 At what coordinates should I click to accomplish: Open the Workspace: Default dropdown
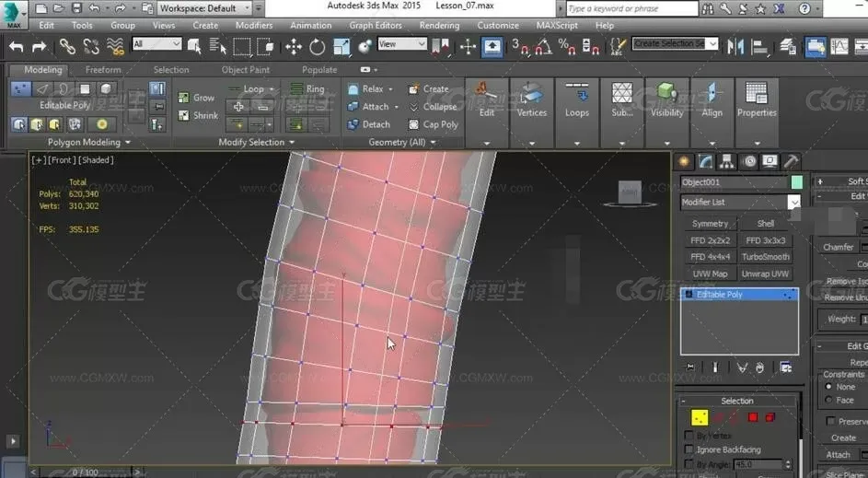204,8
